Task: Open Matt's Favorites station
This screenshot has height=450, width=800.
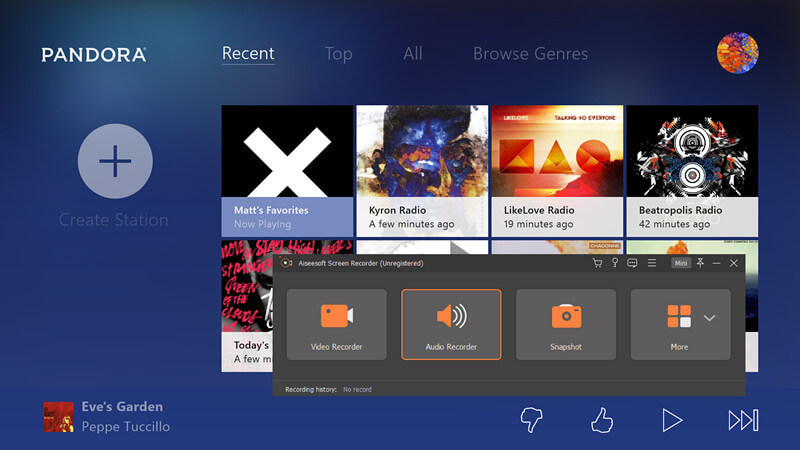Action: click(x=287, y=171)
